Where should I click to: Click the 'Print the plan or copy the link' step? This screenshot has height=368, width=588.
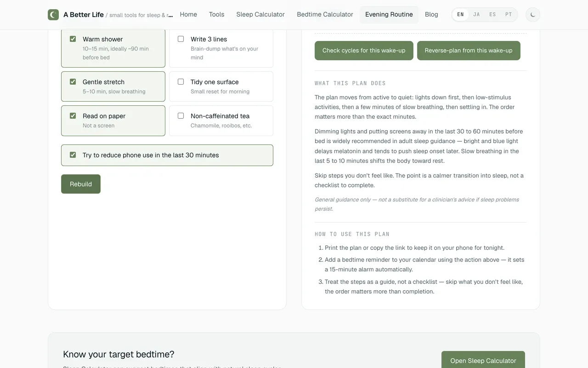pyautogui.click(x=414, y=247)
